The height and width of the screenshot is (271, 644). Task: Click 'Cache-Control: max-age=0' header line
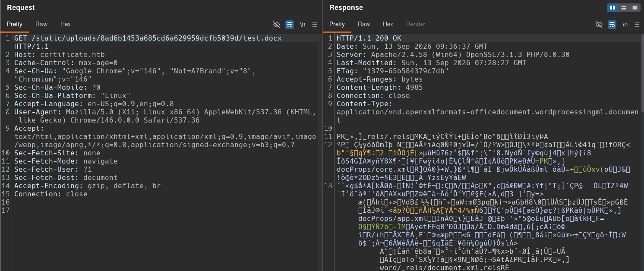[x=66, y=63]
